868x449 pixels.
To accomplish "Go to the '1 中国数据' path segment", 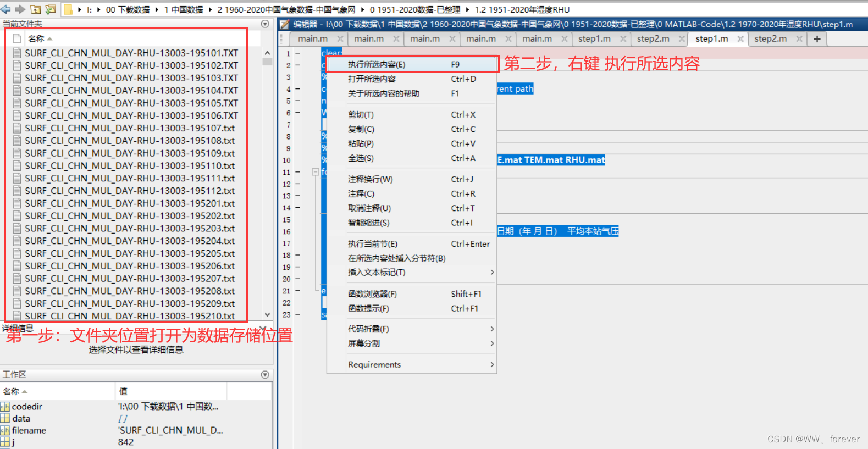I will coord(184,10).
